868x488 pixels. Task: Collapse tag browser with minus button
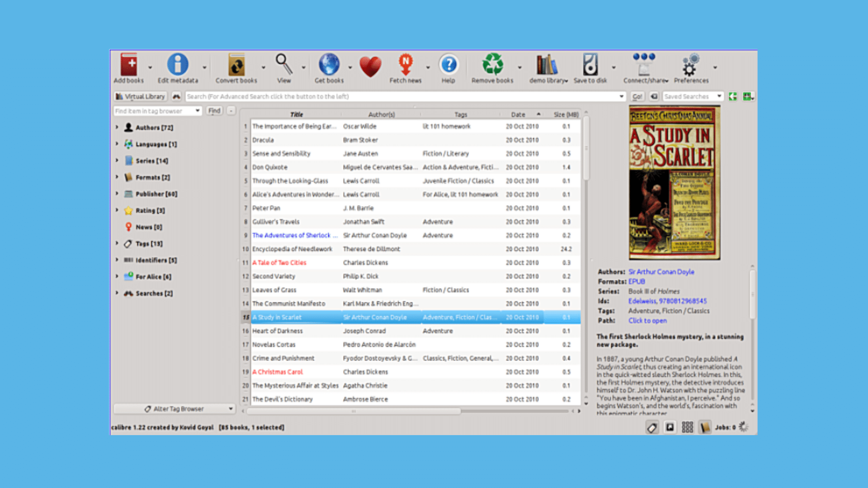pos(231,111)
